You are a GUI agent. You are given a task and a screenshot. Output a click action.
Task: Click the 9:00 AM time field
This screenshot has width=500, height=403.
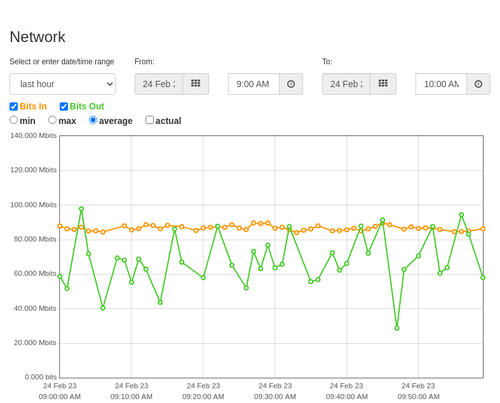coord(254,84)
